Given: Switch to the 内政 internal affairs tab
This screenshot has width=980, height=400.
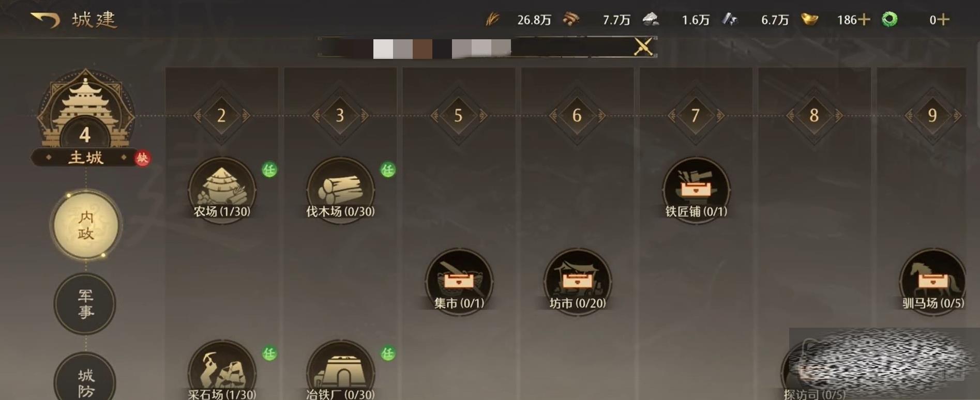Looking at the screenshot, I should point(86,225).
